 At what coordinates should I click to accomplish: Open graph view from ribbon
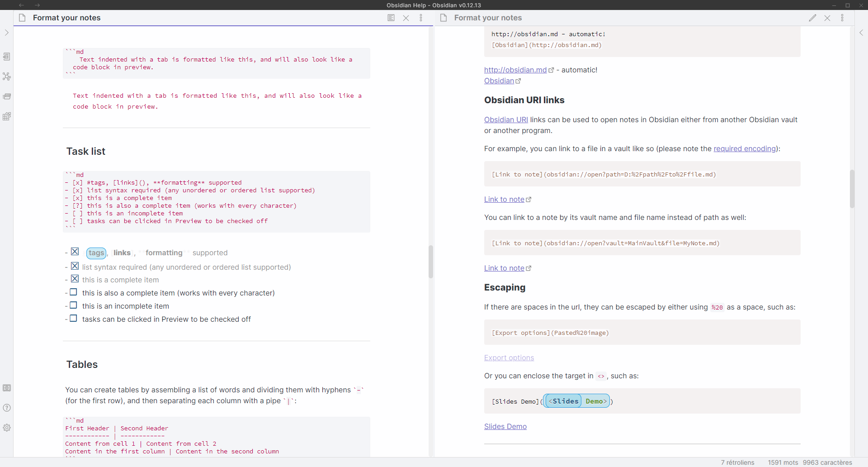[x=7, y=76]
